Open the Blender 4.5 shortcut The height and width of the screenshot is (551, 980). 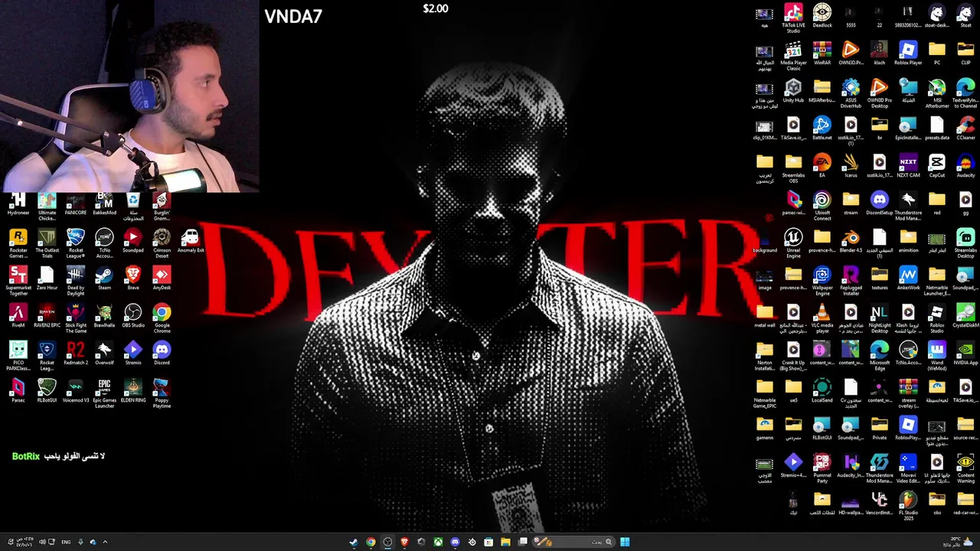pyautogui.click(x=851, y=241)
